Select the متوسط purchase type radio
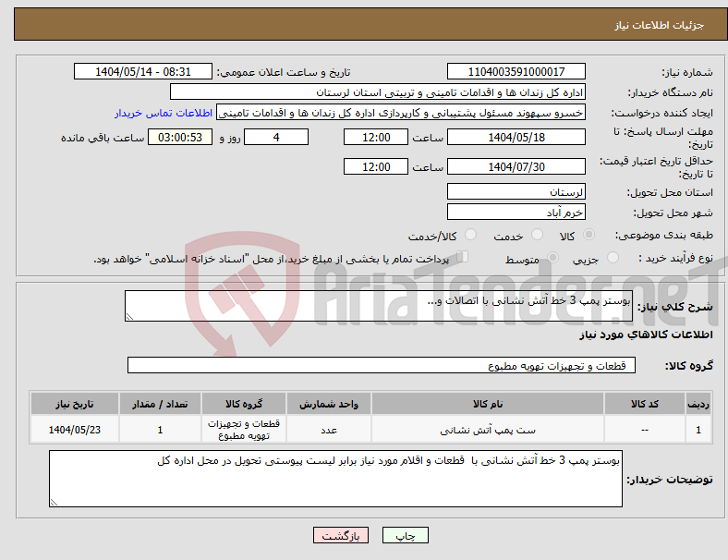The width and height of the screenshot is (728, 560). [x=552, y=258]
